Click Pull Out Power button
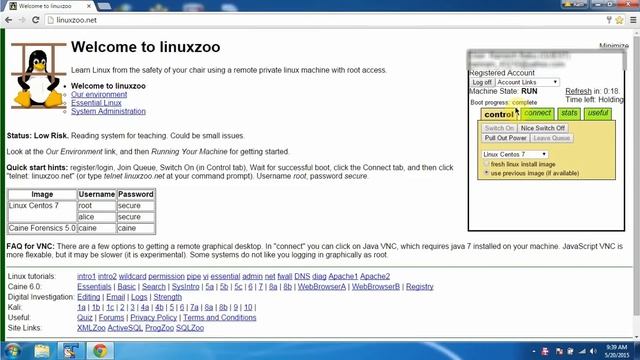This screenshot has height=360, width=640. pos(505,138)
